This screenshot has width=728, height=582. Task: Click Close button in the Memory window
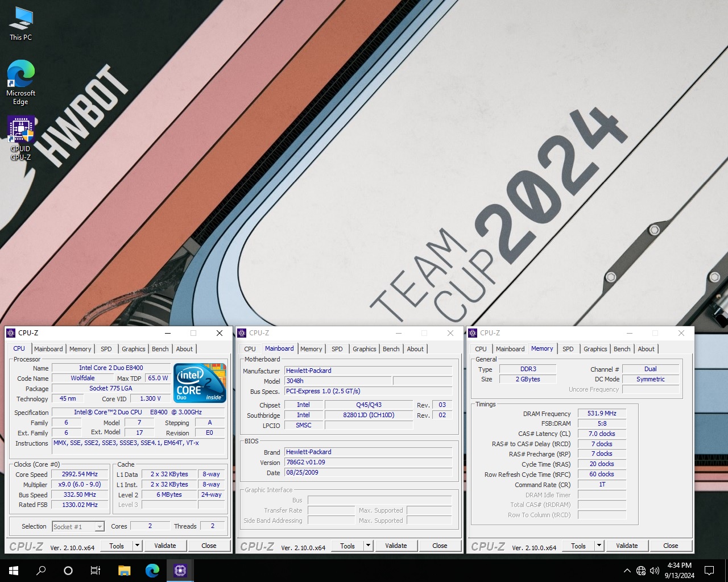pos(671,546)
